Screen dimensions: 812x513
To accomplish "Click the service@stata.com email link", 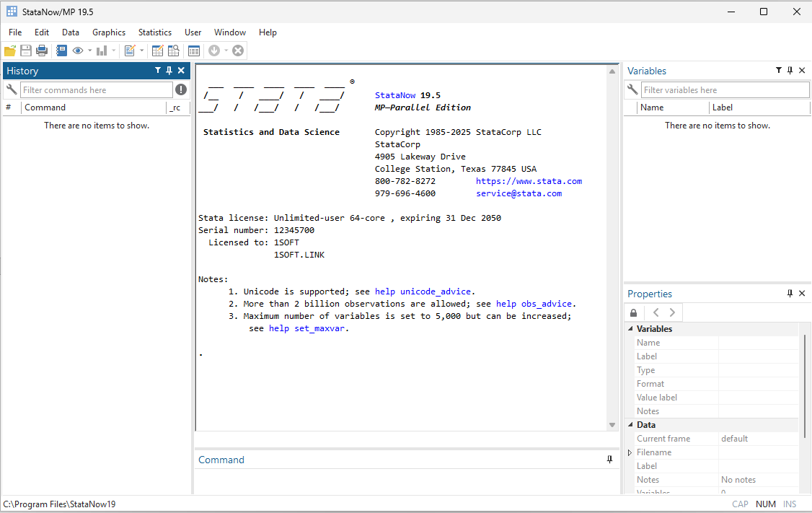I will (519, 193).
